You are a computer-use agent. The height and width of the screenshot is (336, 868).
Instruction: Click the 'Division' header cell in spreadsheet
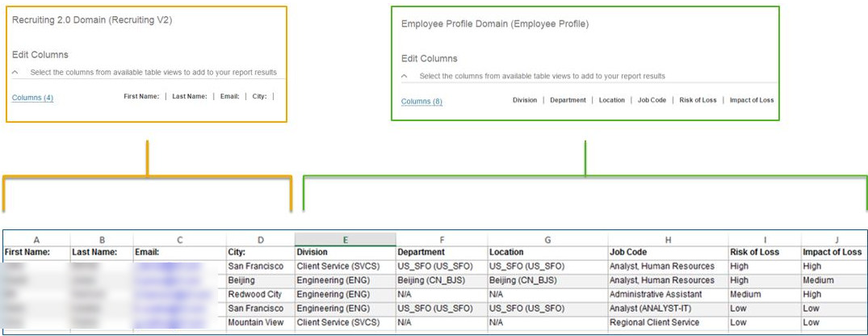tap(346, 253)
